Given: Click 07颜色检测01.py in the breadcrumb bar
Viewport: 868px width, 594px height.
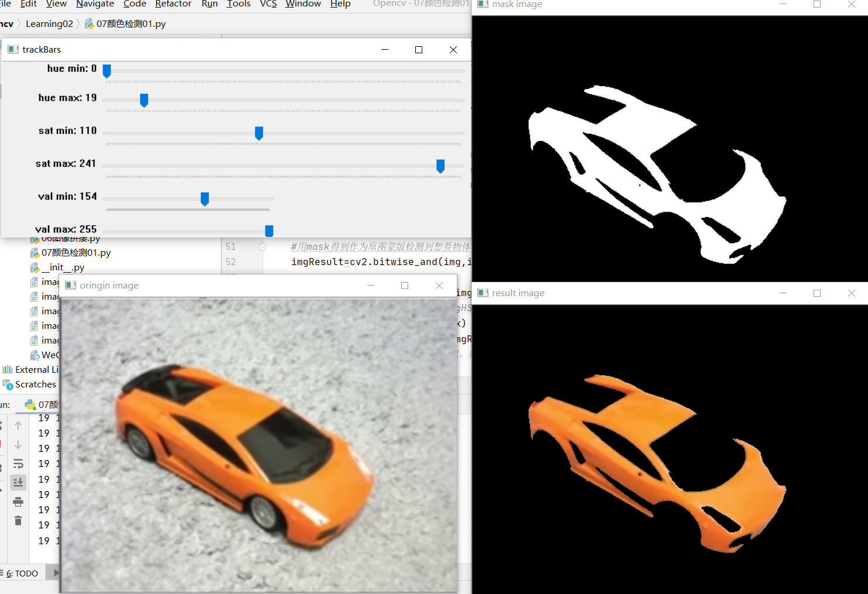Looking at the screenshot, I should [131, 23].
